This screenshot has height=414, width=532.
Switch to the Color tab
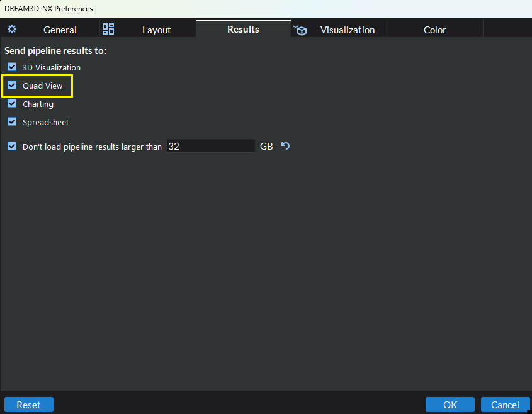coord(434,30)
